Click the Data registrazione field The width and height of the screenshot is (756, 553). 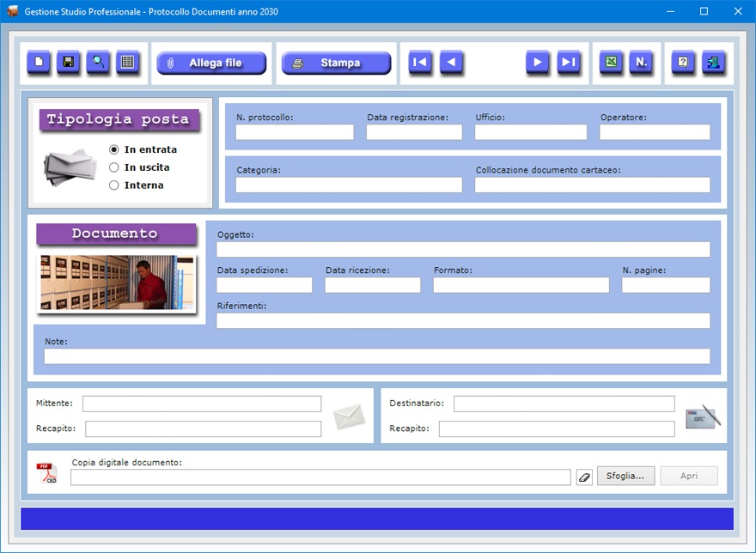[x=414, y=132]
